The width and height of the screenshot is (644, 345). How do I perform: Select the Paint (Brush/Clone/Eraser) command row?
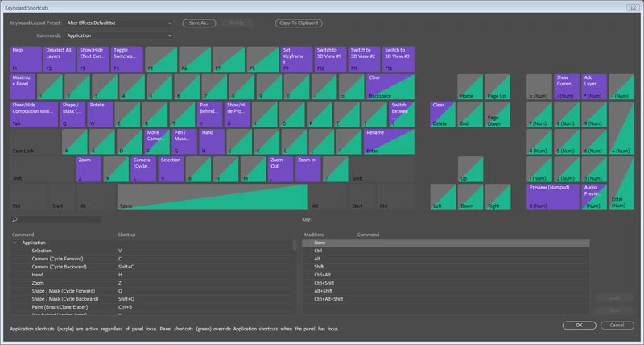tap(152, 307)
